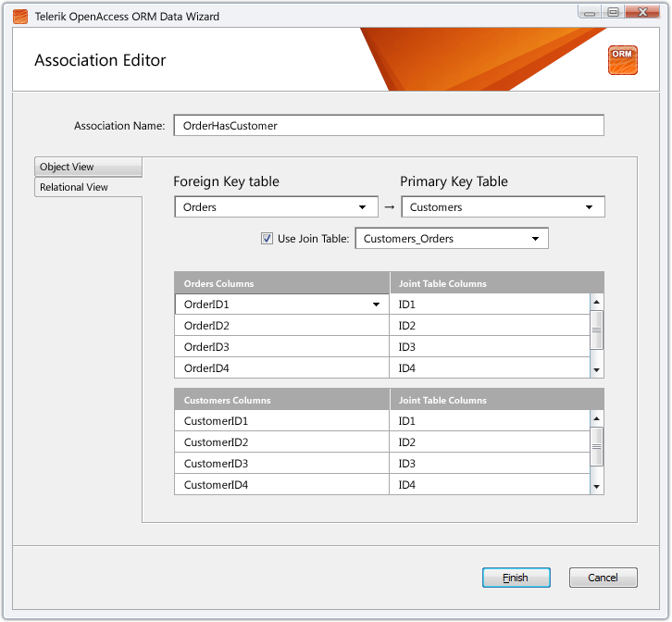Click ID2 cell beside CustomerID2
The height and width of the screenshot is (622, 672).
coord(490,442)
